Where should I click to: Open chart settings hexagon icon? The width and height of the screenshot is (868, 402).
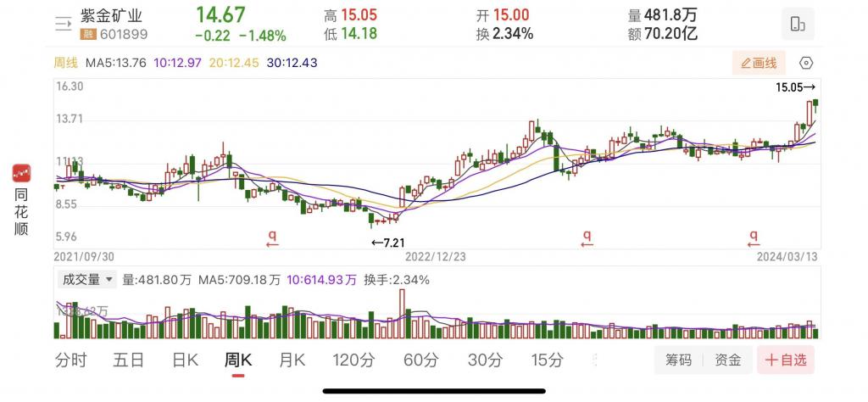[x=807, y=63]
